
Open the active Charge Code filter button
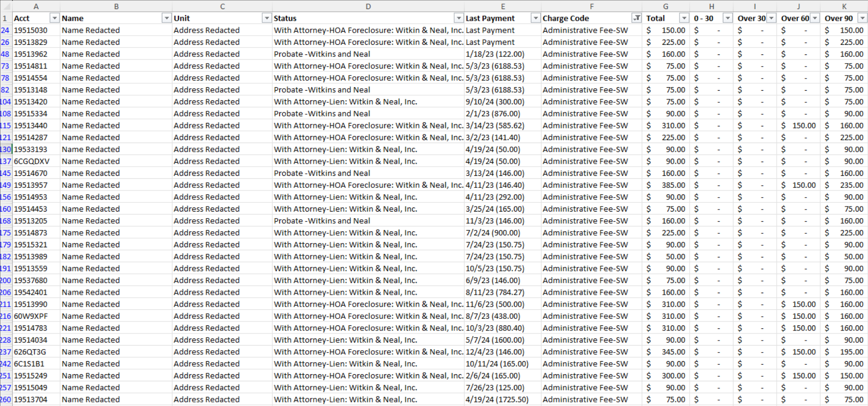637,18
